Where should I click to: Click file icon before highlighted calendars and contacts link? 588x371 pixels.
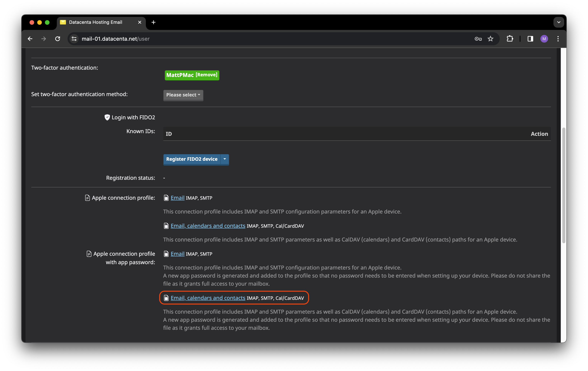click(x=166, y=298)
